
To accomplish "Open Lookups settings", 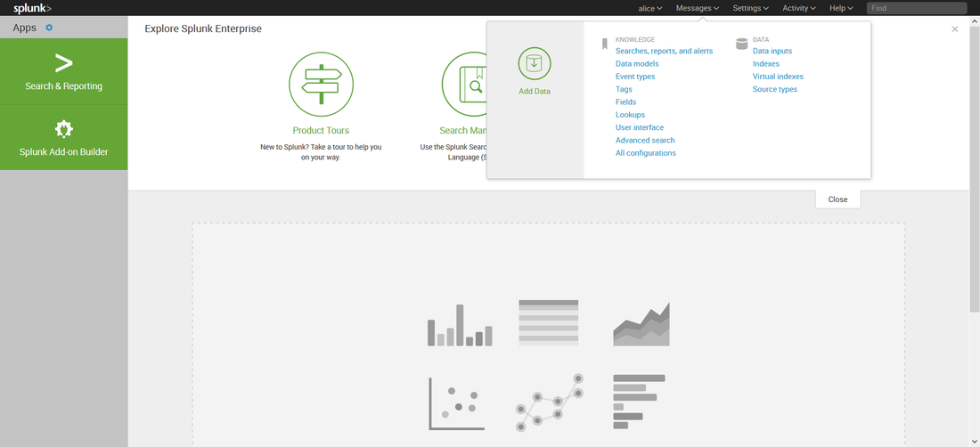I will coord(630,115).
